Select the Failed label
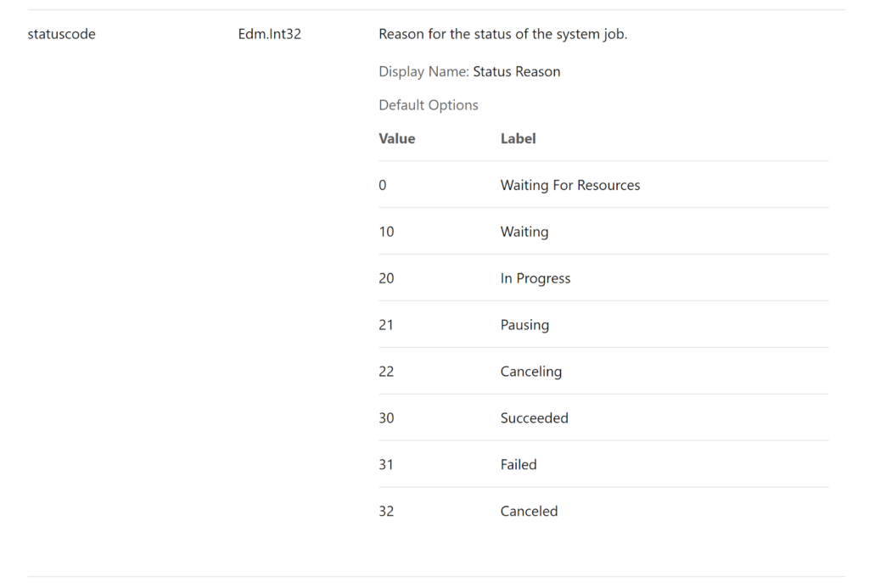The width and height of the screenshot is (869, 588). (x=519, y=465)
